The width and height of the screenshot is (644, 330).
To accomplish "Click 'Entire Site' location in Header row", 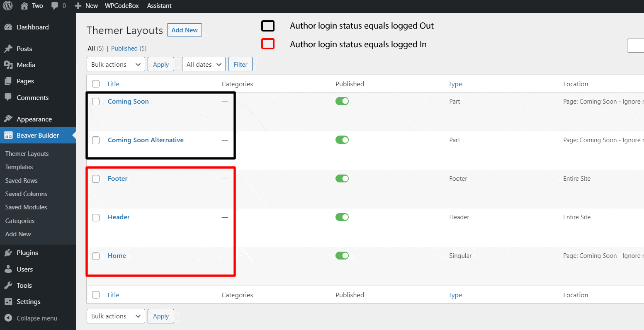I will pyautogui.click(x=577, y=217).
